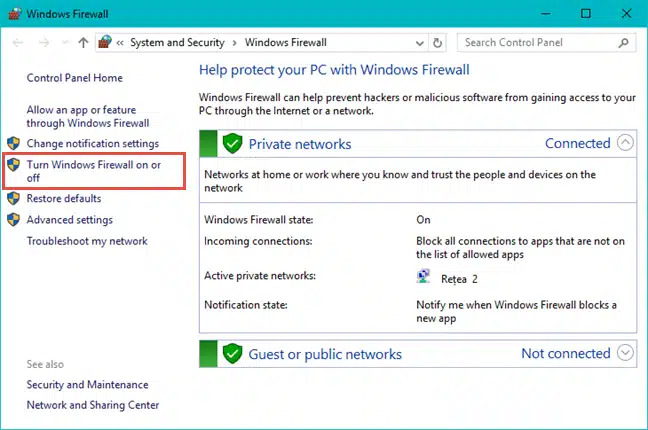The width and height of the screenshot is (648, 430).
Task: Click the Forward navigation arrow
Action: 43,43
